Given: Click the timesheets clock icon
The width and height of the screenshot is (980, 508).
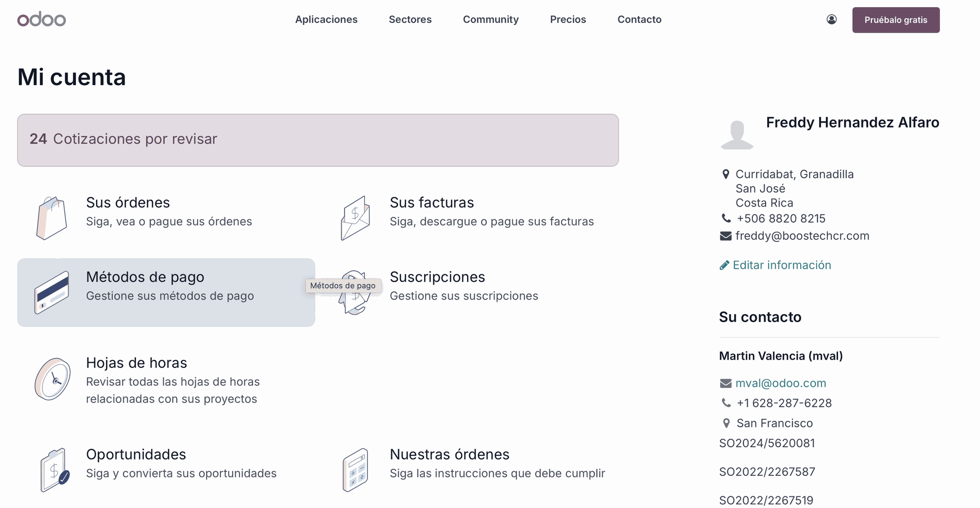Looking at the screenshot, I should (x=53, y=379).
